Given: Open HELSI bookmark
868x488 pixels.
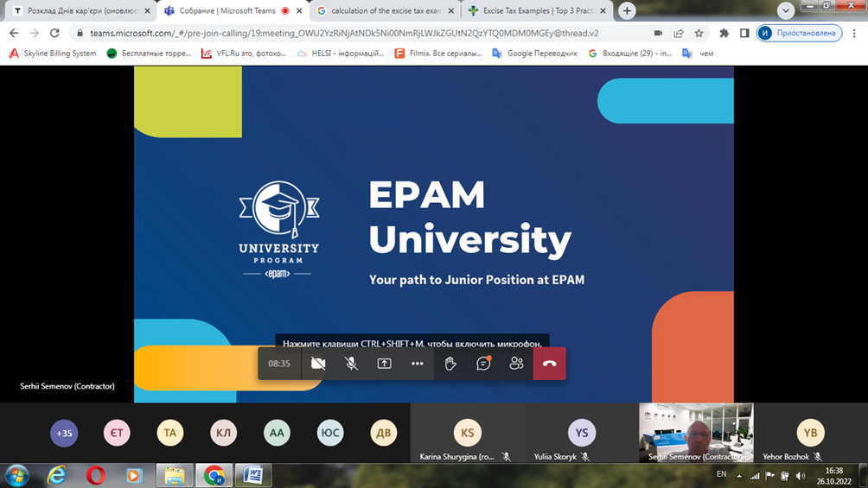Looking at the screenshot, I should (x=341, y=53).
